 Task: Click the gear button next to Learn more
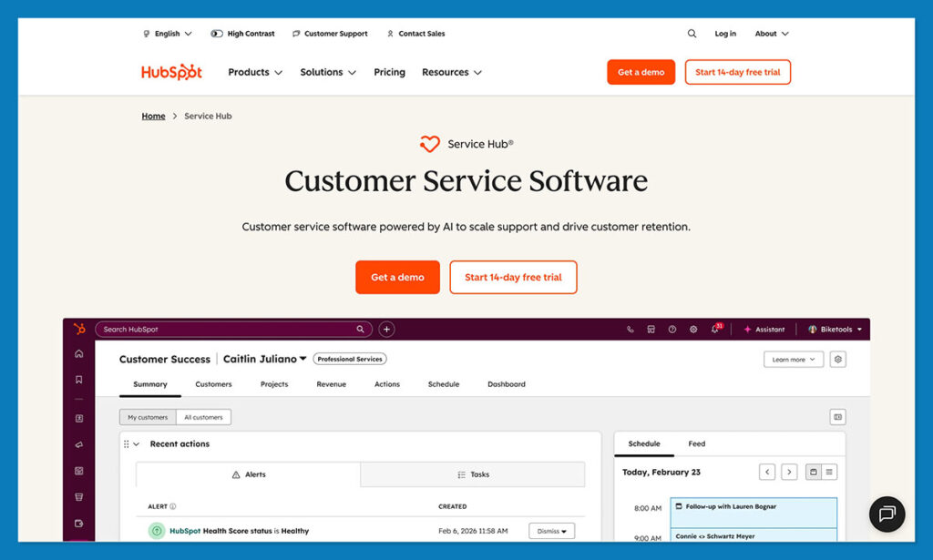tap(838, 359)
